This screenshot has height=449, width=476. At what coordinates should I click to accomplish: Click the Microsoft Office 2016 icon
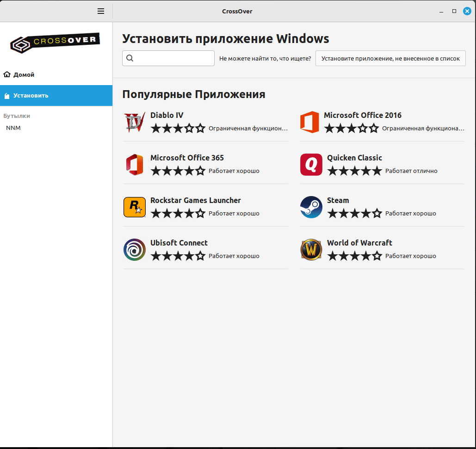coord(309,122)
